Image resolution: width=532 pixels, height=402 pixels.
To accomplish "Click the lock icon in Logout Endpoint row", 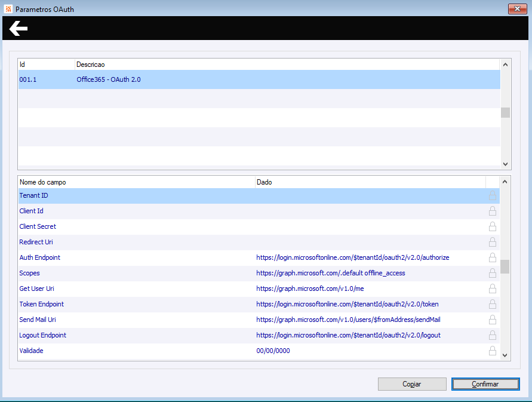I will coord(493,335).
